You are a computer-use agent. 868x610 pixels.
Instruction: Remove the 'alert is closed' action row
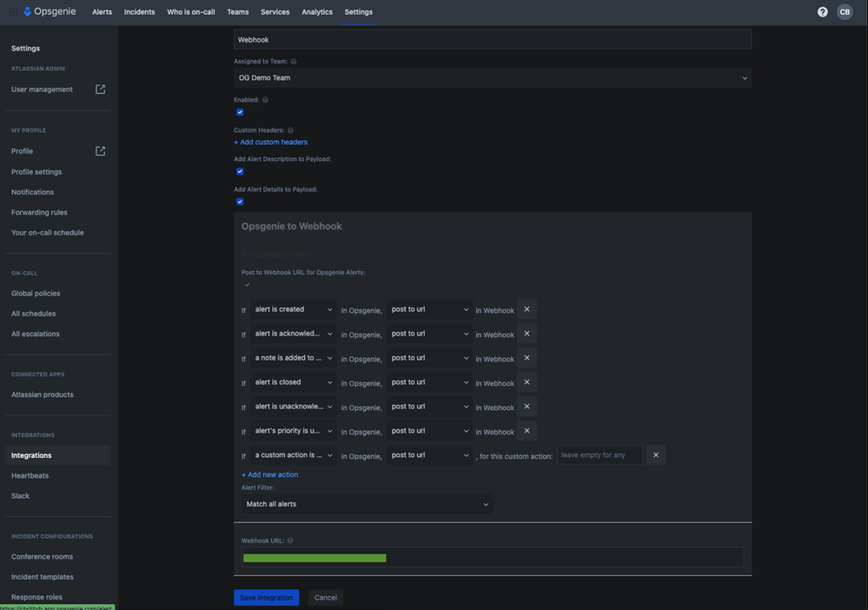click(x=527, y=382)
